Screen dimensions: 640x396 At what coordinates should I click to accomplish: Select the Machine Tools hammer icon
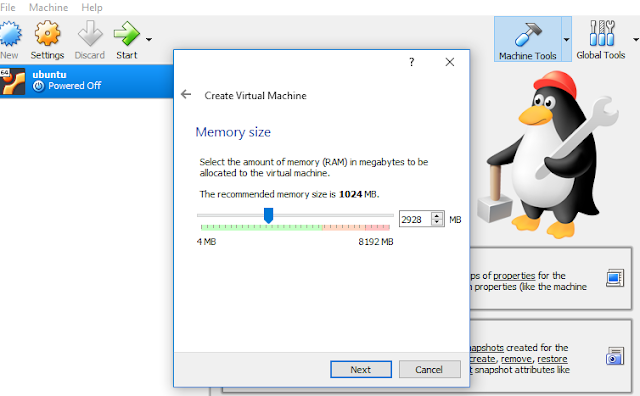coord(527,34)
